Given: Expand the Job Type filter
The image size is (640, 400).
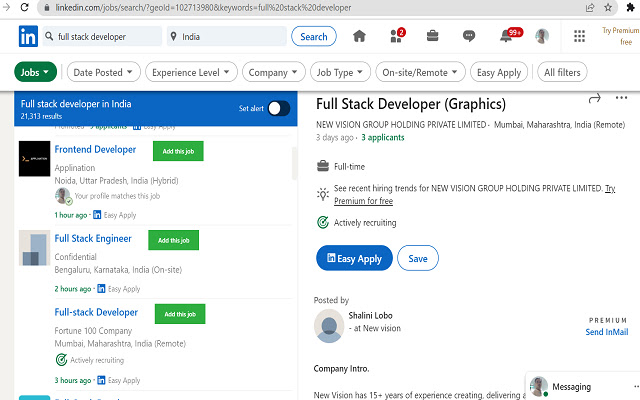Looking at the screenshot, I should click(x=340, y=72).
